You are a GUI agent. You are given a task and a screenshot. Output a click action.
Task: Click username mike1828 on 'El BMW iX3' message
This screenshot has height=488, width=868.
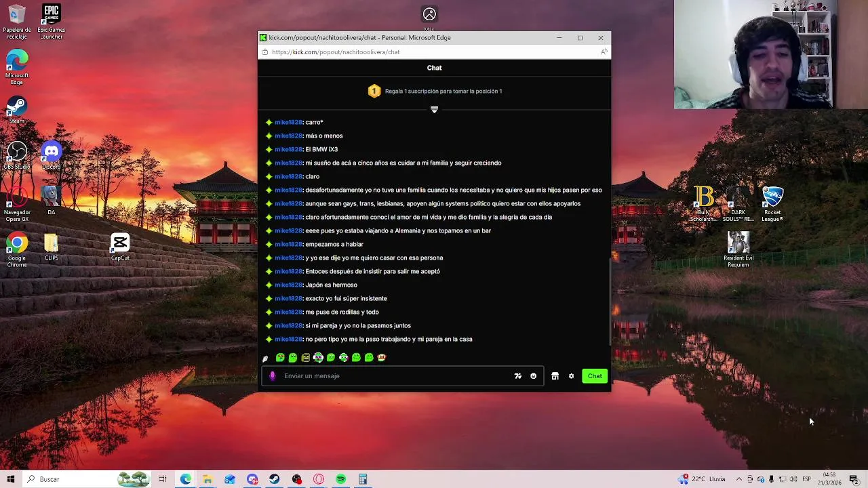(x=288, y=149)
